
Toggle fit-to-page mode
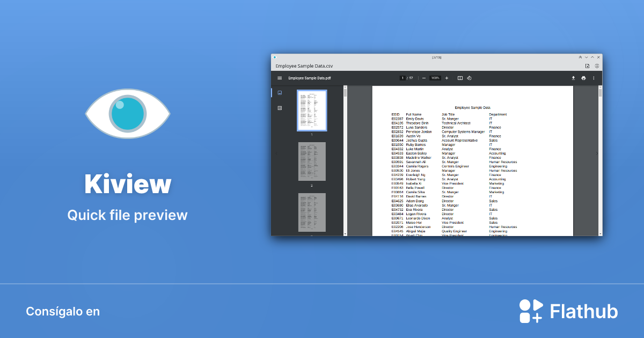(x=460, y=78)
